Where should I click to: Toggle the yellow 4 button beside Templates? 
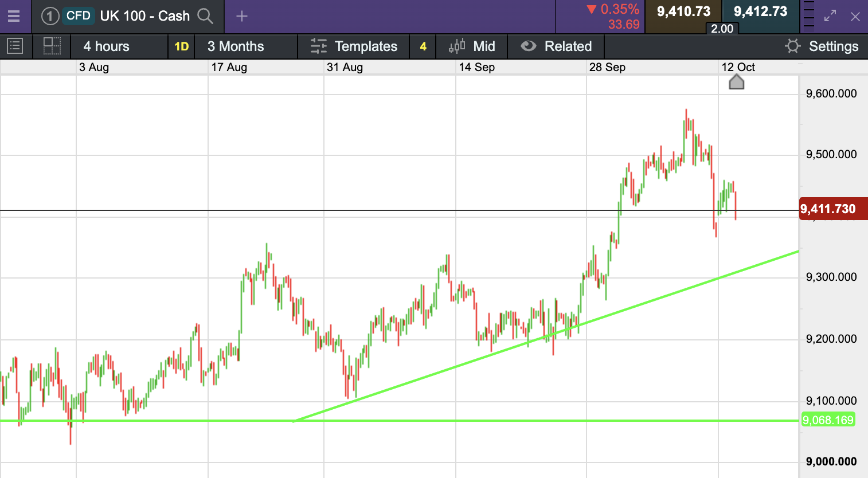[423, 46]
